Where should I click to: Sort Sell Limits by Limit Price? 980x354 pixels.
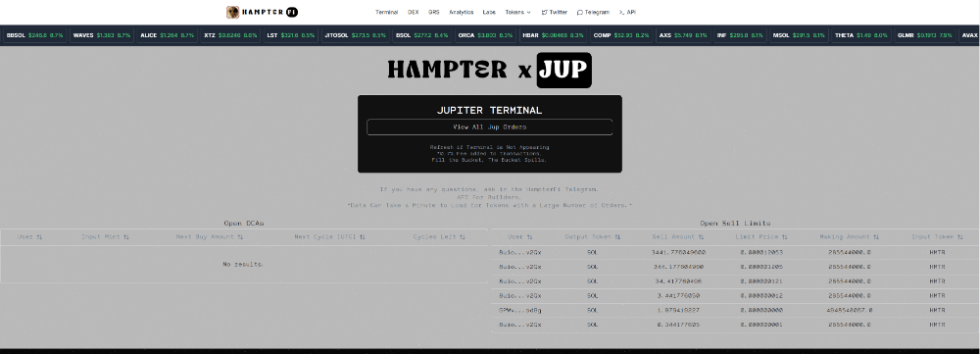click(x=761, y=237)
